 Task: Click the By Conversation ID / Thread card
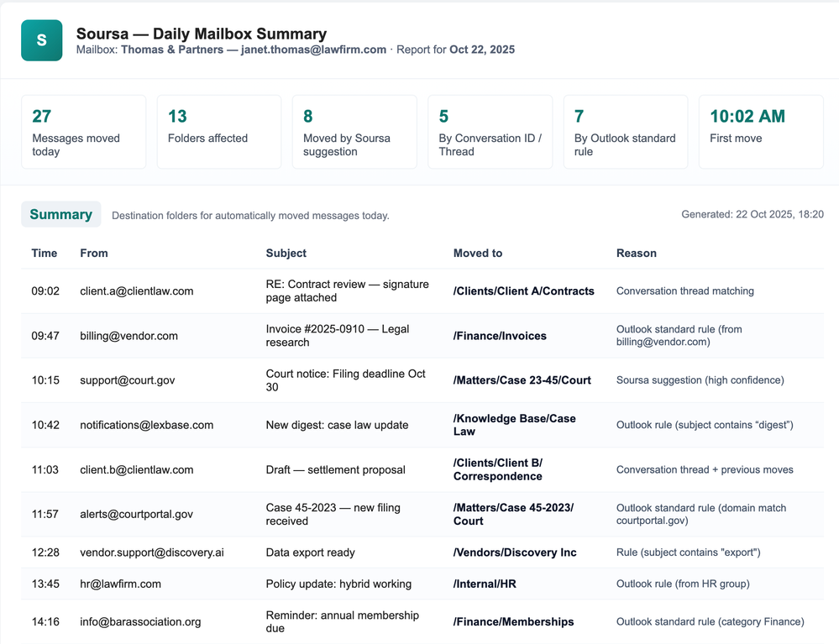click(x=490, y=132)
